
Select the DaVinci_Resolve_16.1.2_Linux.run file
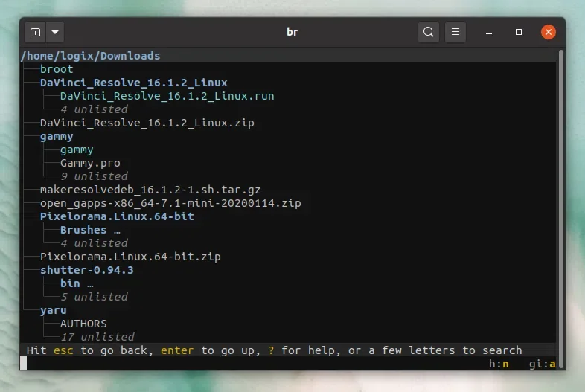(167, 96)
